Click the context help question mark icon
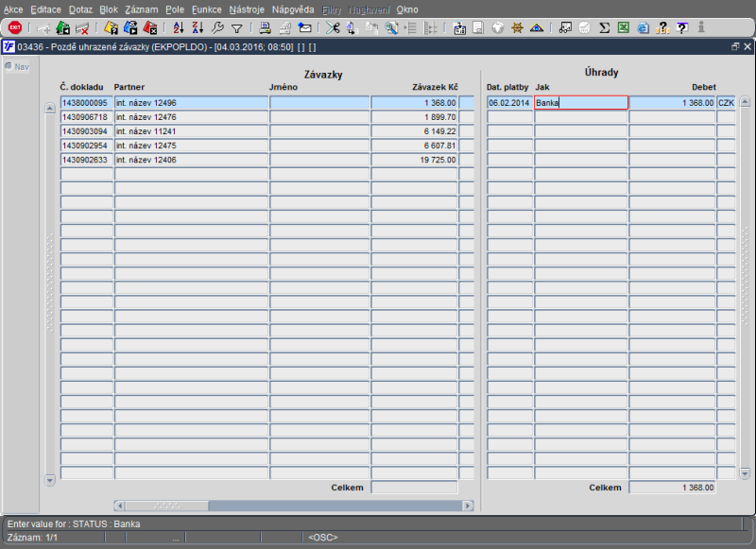Image resolution: width=756 pixels, height=549 pixels. (681, 28)
